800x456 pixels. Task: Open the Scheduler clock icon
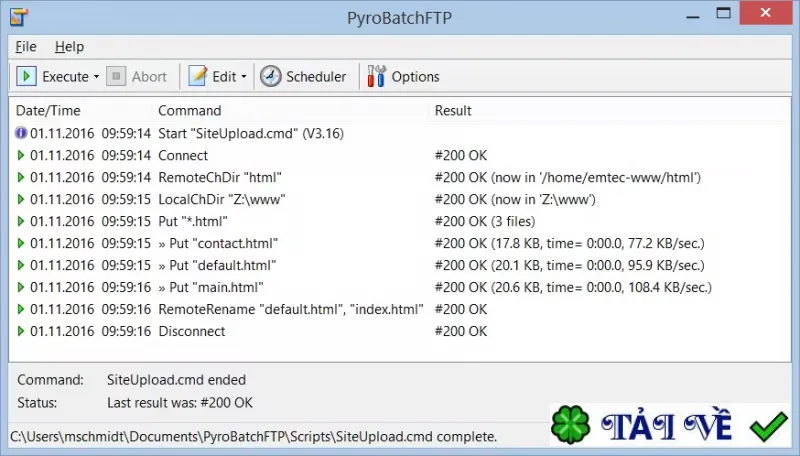(270, 77)
